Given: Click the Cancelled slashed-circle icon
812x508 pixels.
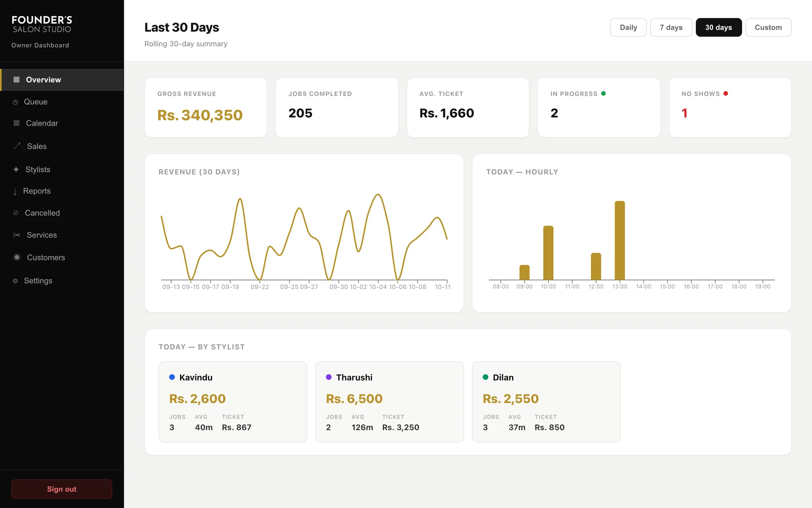Looking at the screenshot, I should 16,213.
